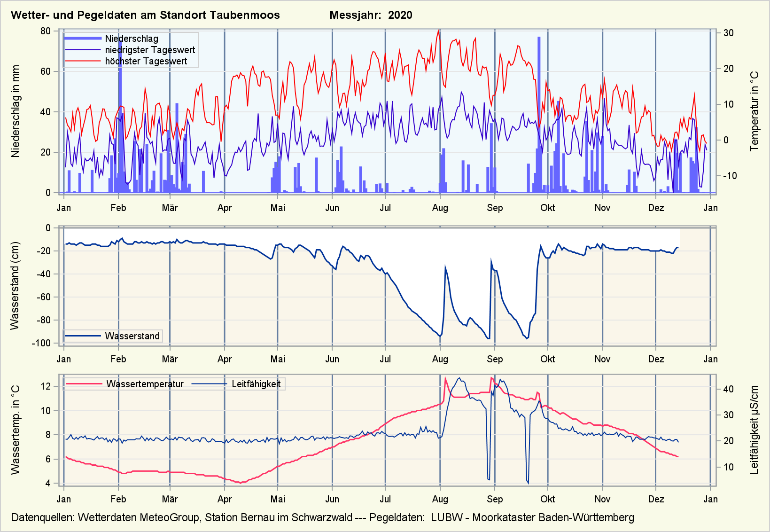Click the -100 tick on the Wasserstand axis
The height and width of the screenshot is (532, 770).
click(41, 343)
